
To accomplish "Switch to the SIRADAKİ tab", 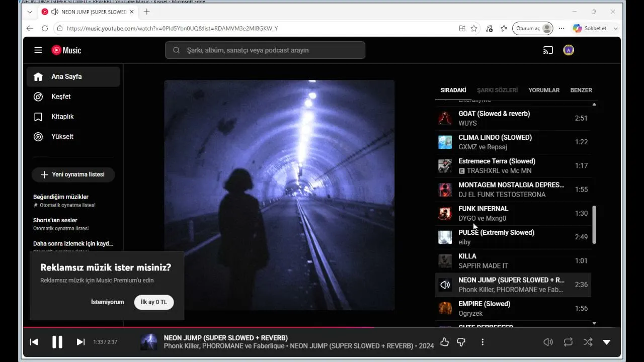I will coord(453,90).
